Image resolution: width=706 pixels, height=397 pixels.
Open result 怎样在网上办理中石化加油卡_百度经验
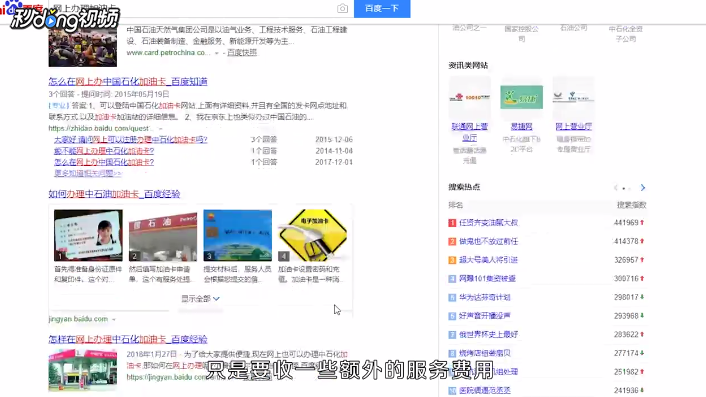128,339
